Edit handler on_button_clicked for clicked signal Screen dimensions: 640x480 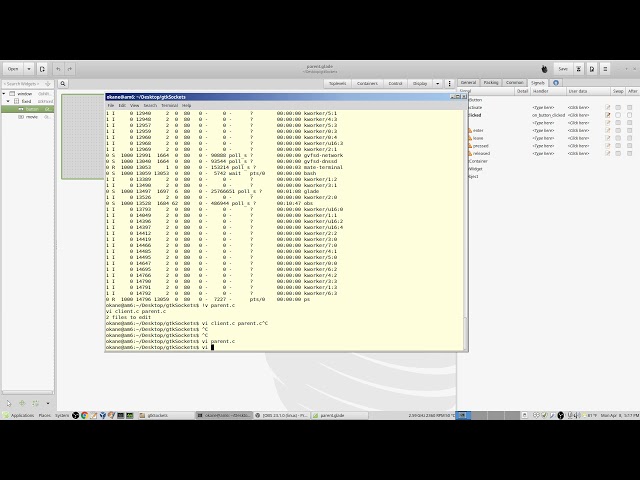point(548,115)
